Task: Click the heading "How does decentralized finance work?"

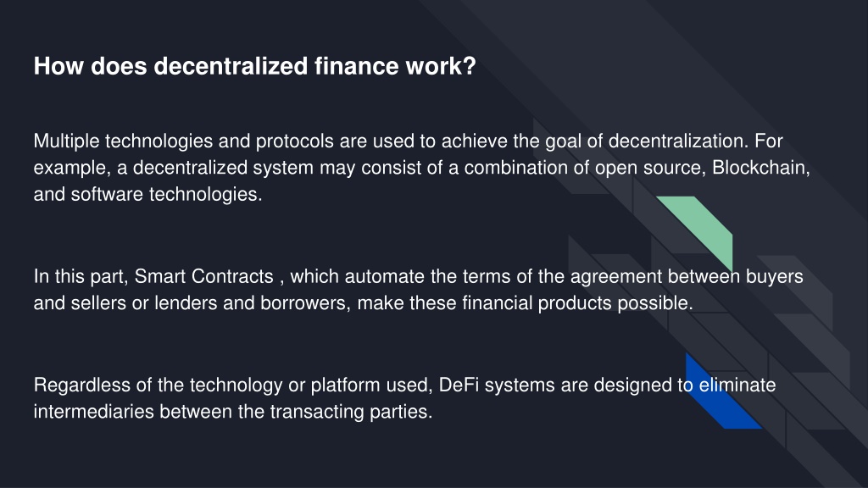Action: [254, 66]
